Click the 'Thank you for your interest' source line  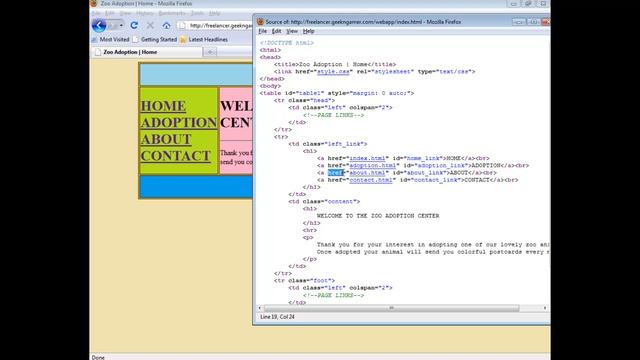tap(433, 245)
